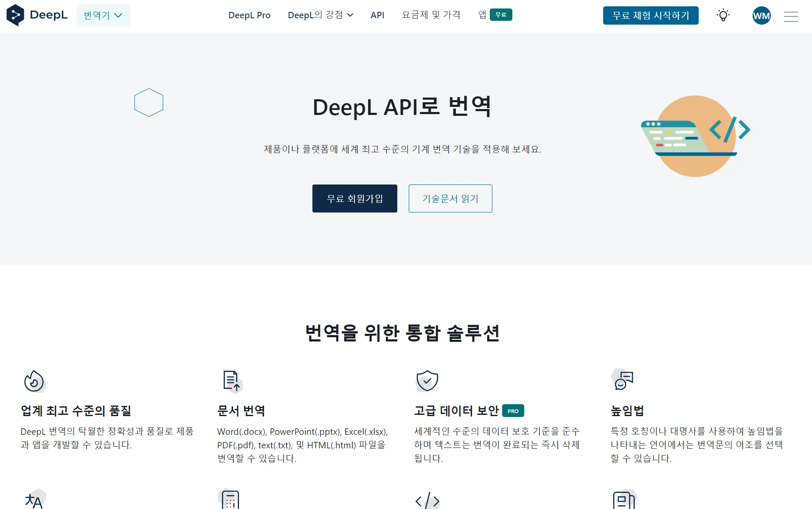Viewport: 812px width, 509px height.
Task: Open the hamburger menu icon
Action: tap(791, 16)
